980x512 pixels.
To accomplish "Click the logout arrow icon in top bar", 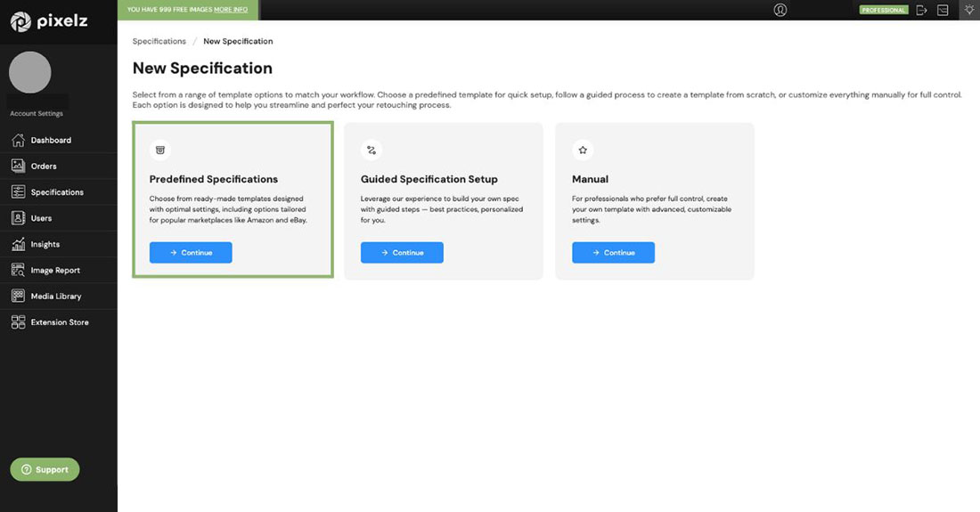I will coord(921,10).
